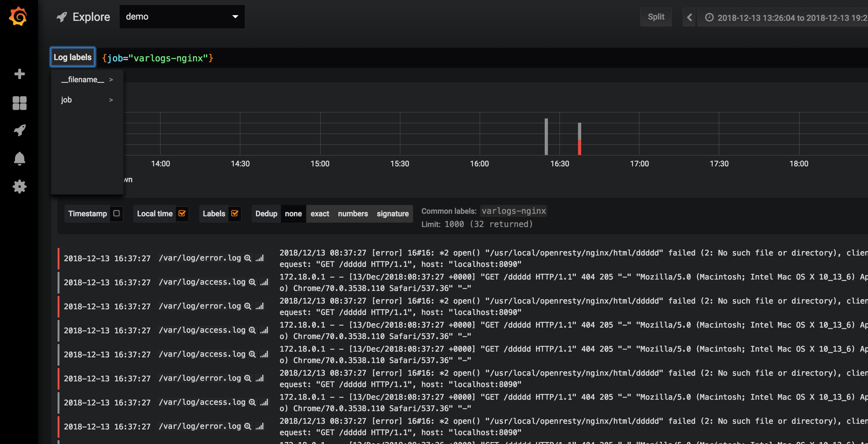Image resolution: width=868 pixels, height=444 pixels.
Task: Click stats bars icon on fourth access.log row
Action: [x=264, y=402]
